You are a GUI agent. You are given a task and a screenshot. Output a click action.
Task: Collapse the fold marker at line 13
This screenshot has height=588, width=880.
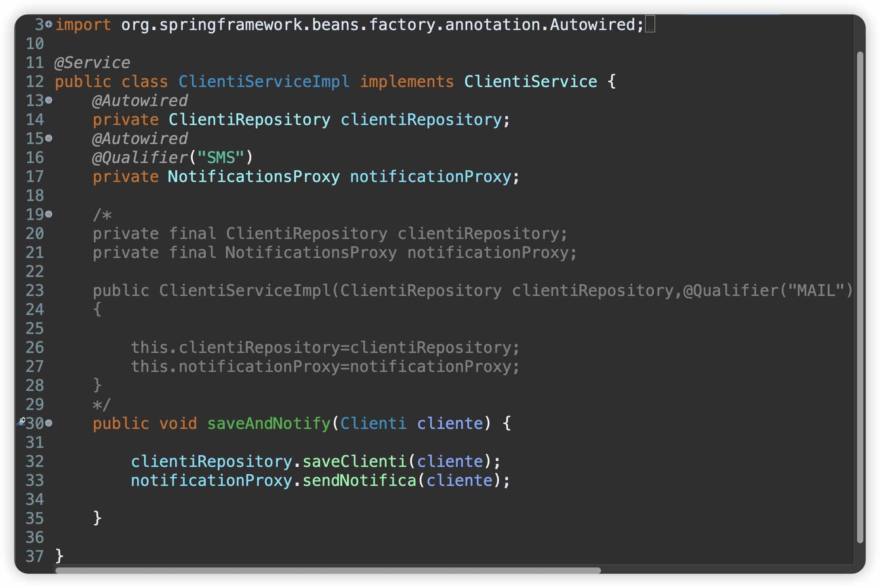[49, 101]
